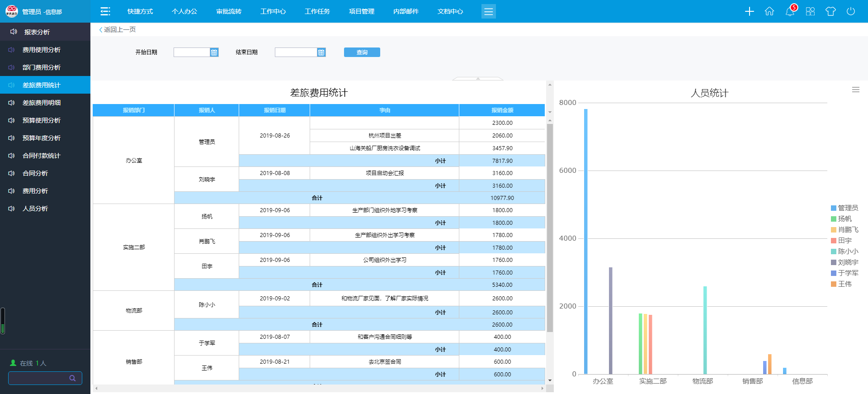The image size is (868, 394).
Task: Collapse sidebar with the menu toggle icon
Action: coord(105,11)
